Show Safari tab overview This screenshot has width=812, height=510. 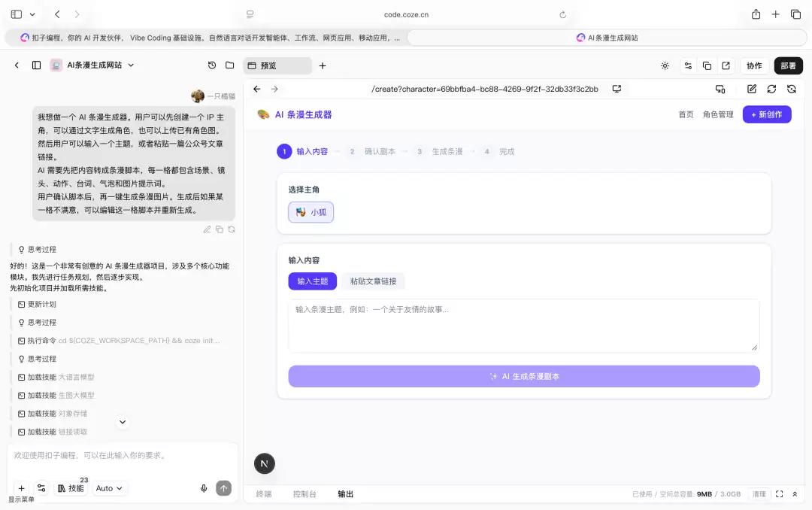796,14
